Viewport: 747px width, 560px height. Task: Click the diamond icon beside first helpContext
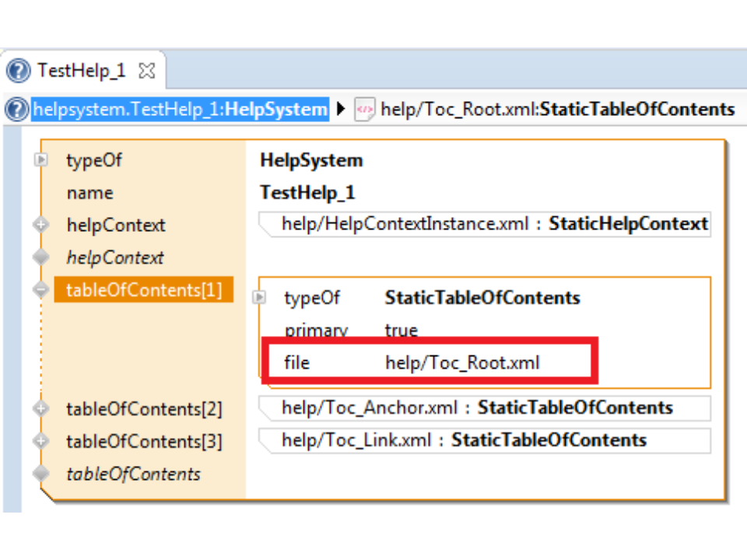41,226
